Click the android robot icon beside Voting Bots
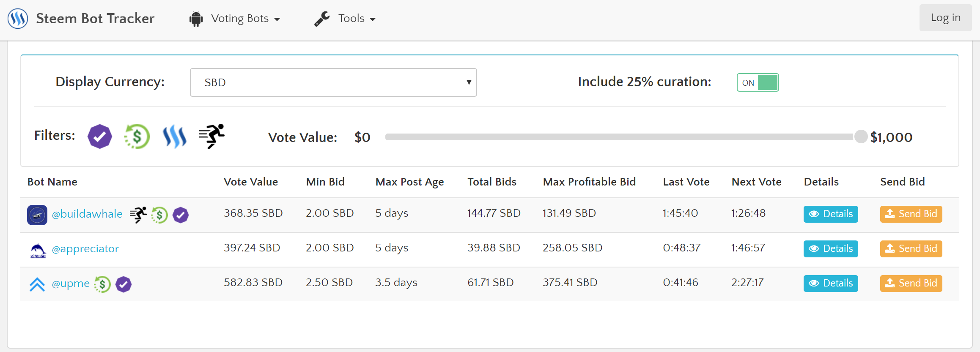Image resolution: width=980 pixels, height=352 pixels. click(196, 19)
